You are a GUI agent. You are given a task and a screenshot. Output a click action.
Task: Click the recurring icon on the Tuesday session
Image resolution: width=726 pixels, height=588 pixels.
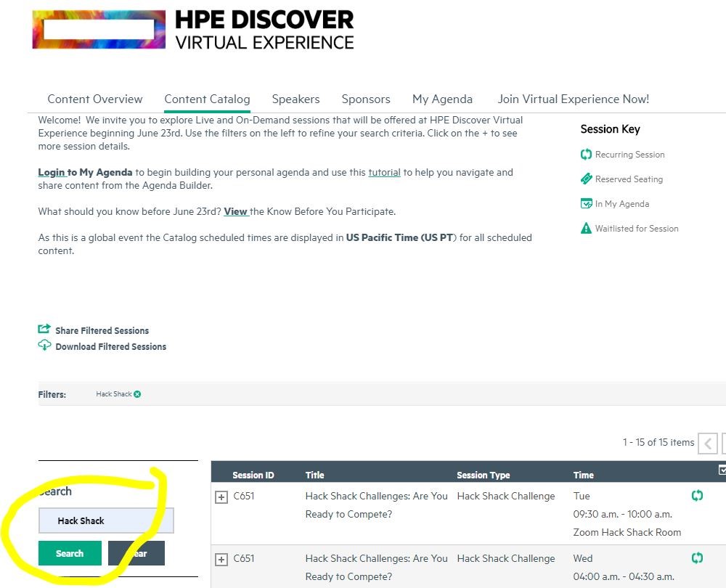697,496
